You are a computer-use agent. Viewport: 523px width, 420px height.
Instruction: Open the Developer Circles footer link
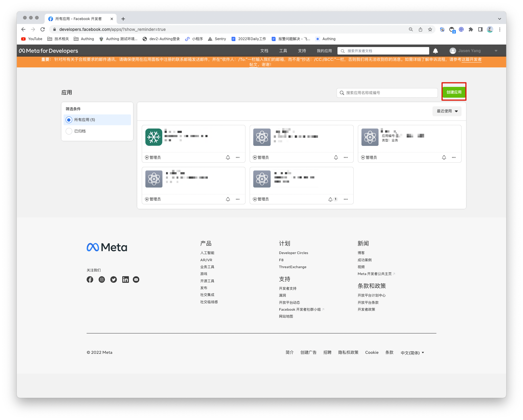pos(293,253)
